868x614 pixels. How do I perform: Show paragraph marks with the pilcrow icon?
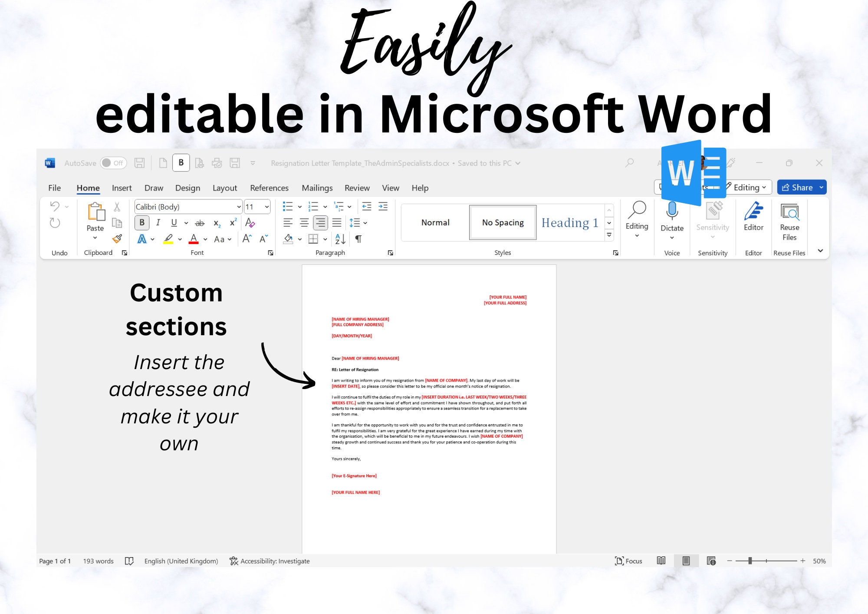[358, 239]
